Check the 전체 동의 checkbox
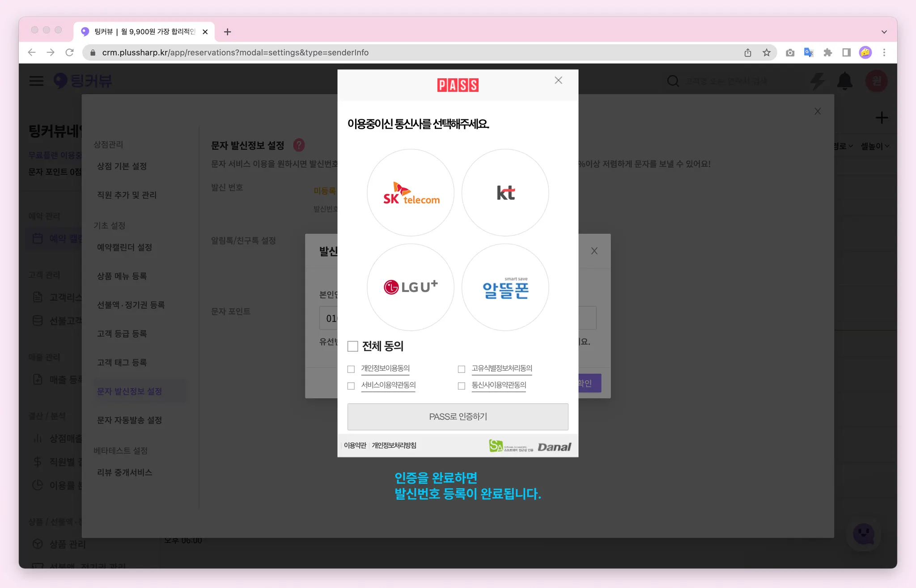 click(353, 346)
